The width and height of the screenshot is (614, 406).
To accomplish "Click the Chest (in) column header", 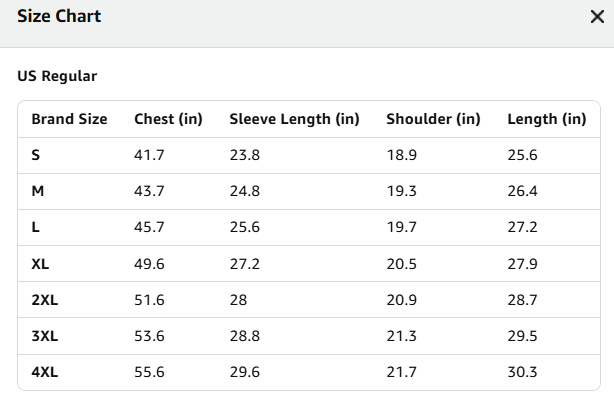I will [x=168, y=119].
